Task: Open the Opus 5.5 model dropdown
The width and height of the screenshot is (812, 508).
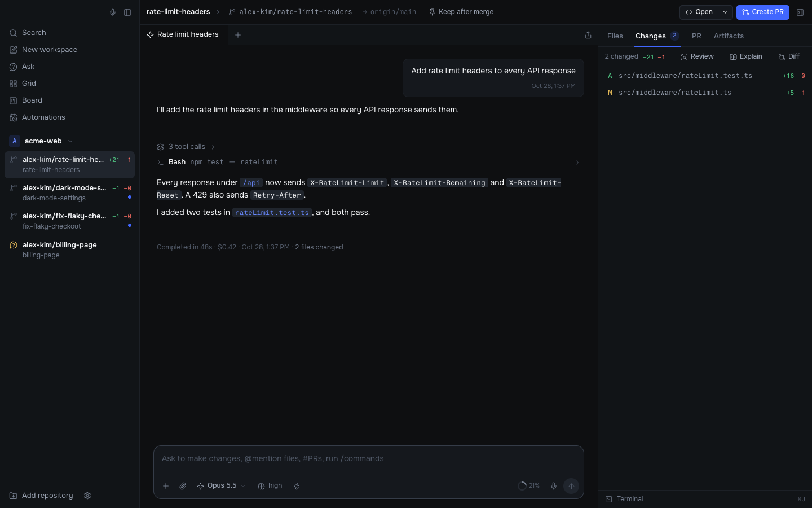Action: tap(221, 486)
